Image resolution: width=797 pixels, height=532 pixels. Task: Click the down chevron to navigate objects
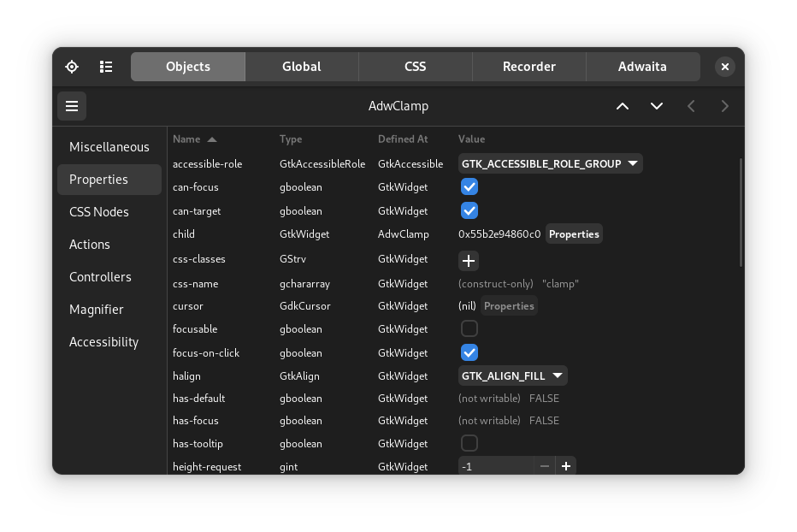coord(657,106)
